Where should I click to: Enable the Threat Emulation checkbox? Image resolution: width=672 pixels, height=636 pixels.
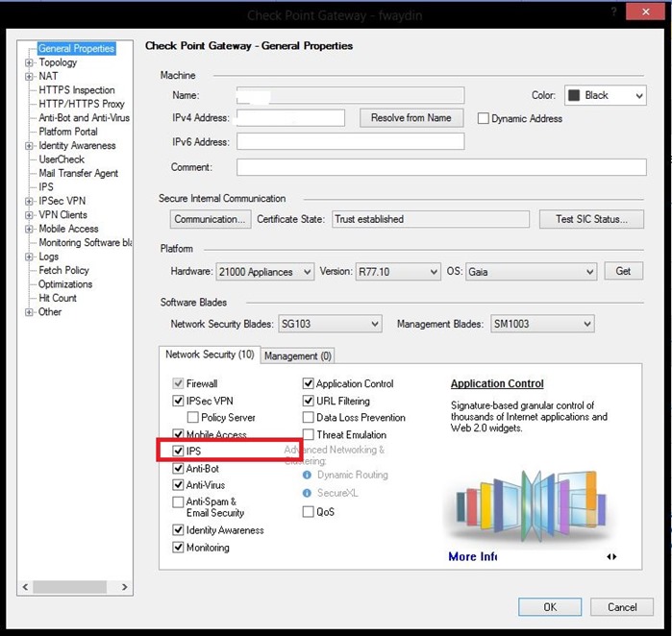pos(309,434)
